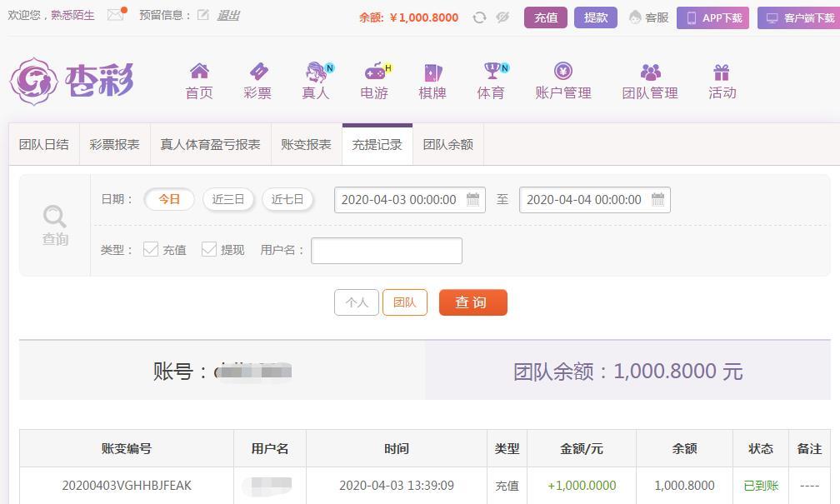
Task: Click the purple 提款 button
Action: tap(596, 17)
